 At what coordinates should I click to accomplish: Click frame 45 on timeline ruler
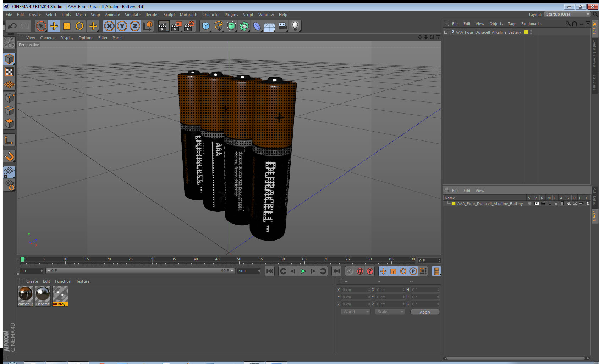pos(217,260)
